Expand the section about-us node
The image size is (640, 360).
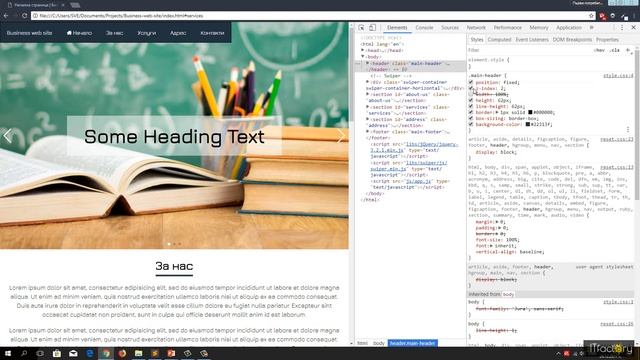(x=367, y=94)
